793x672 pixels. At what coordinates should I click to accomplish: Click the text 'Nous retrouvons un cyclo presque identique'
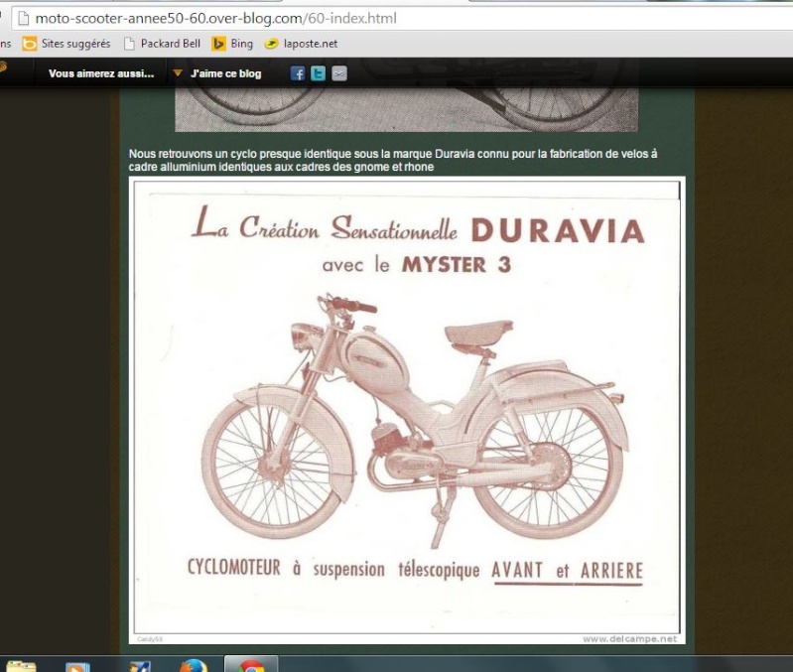pyautogui.click(x=240, y=154)
